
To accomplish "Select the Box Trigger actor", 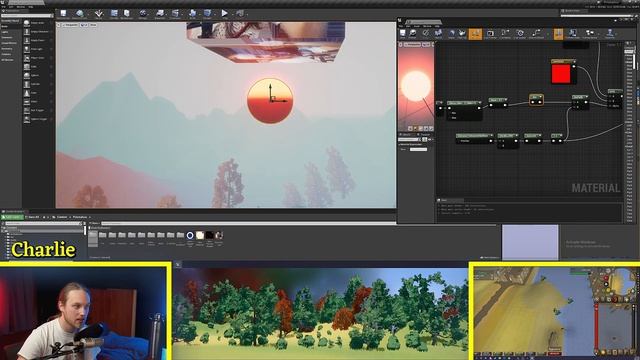I will point(38,110).
